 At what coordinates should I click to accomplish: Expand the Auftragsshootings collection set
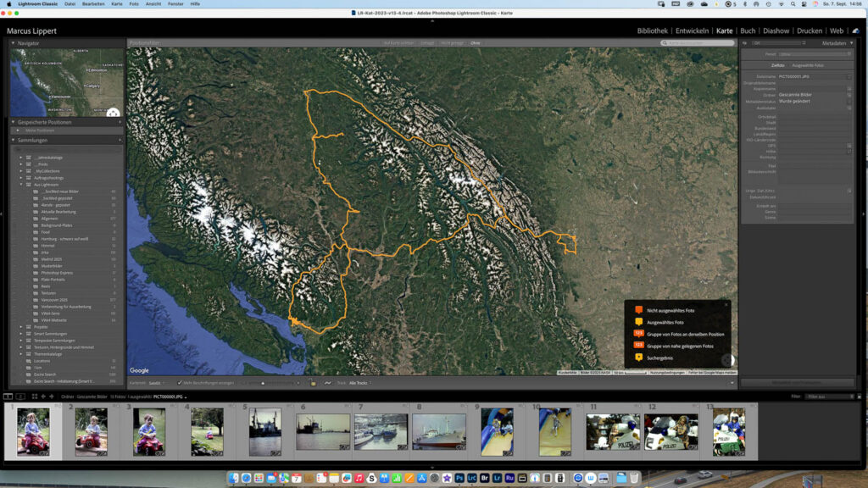click(21, 178)
